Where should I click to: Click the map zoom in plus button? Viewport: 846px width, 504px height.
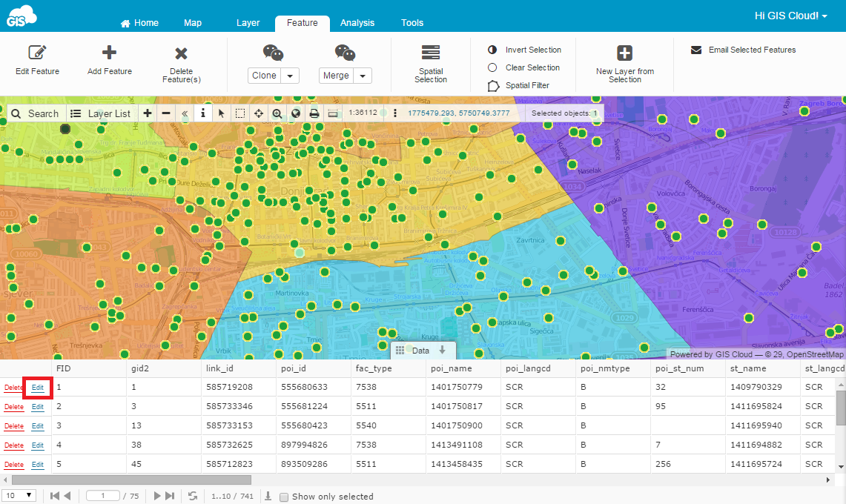148,113
